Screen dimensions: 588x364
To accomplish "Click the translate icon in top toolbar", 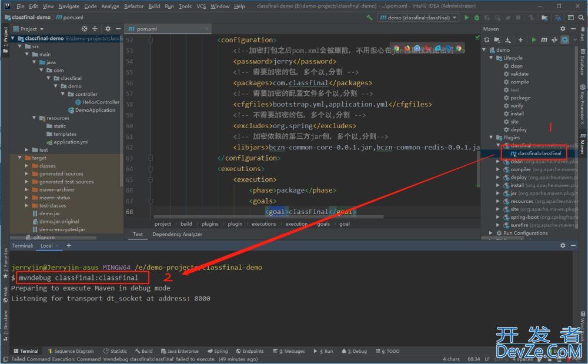I will (x=557, y=17).
